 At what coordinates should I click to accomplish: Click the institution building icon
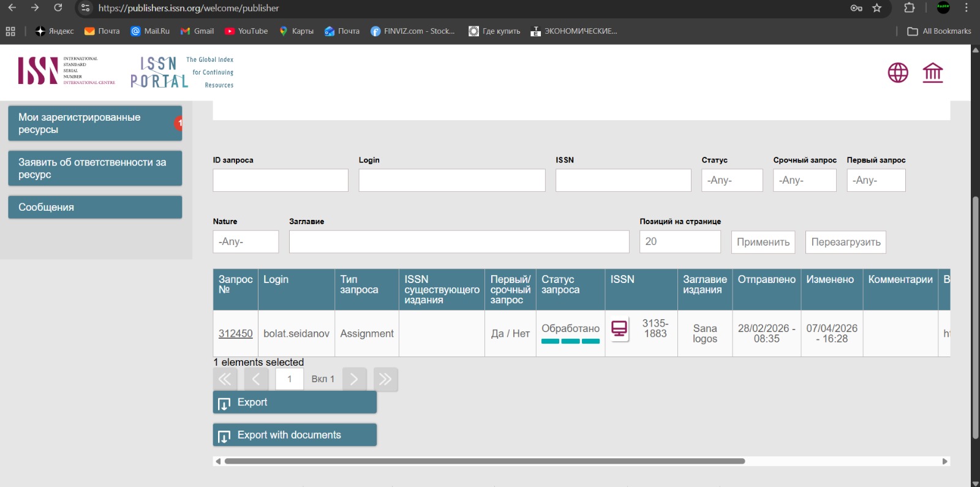click(x=932, y=73)
